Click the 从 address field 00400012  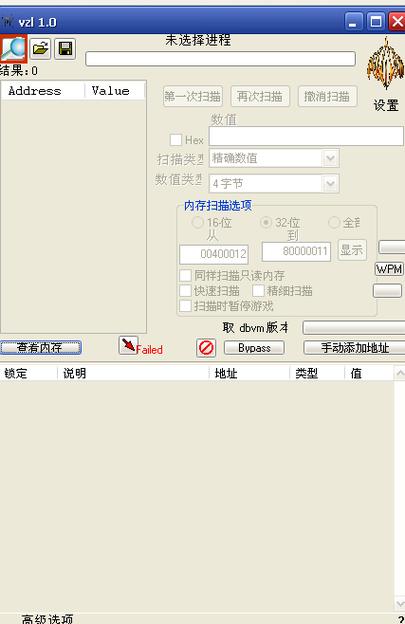(214, 254)
